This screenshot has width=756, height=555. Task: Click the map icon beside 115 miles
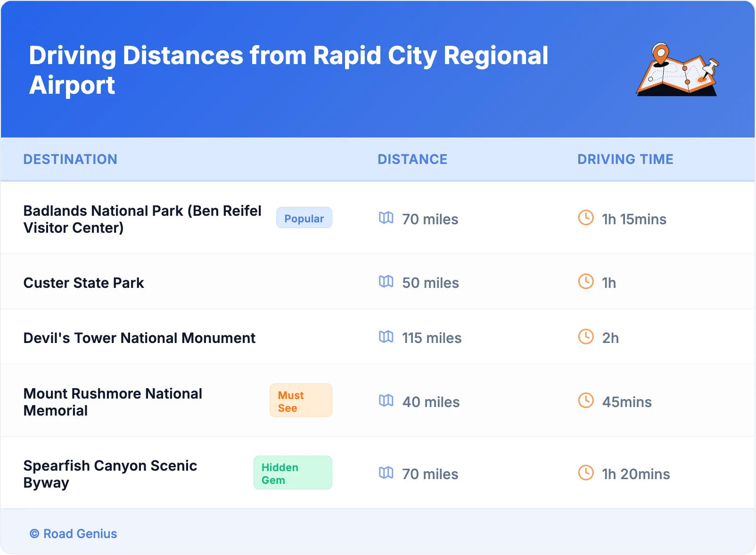point(386,336)
